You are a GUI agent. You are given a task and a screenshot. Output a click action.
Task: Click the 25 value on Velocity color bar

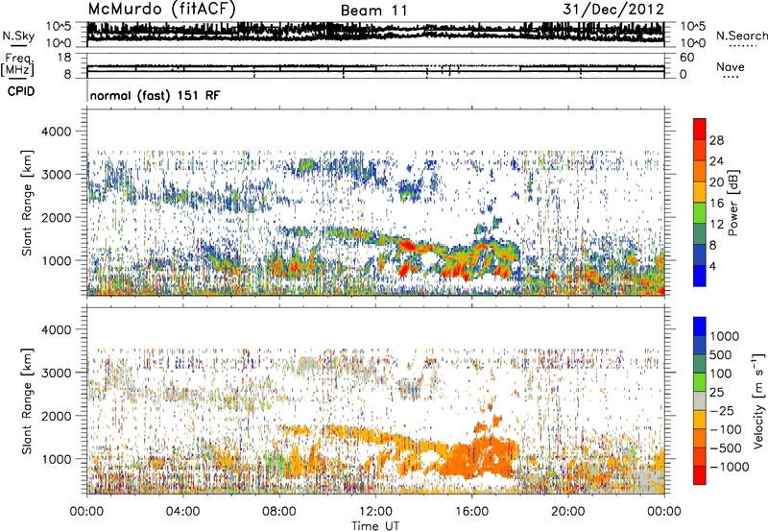(716, 393)
